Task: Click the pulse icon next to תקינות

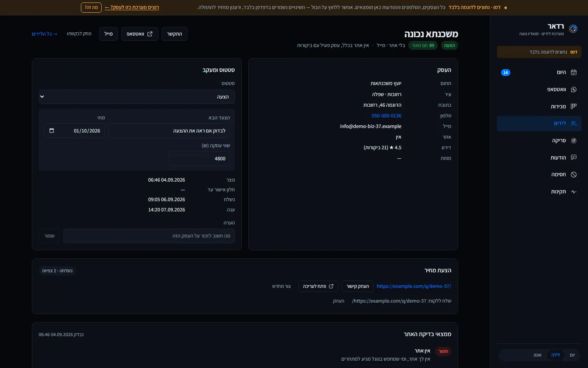Action: 574,192
